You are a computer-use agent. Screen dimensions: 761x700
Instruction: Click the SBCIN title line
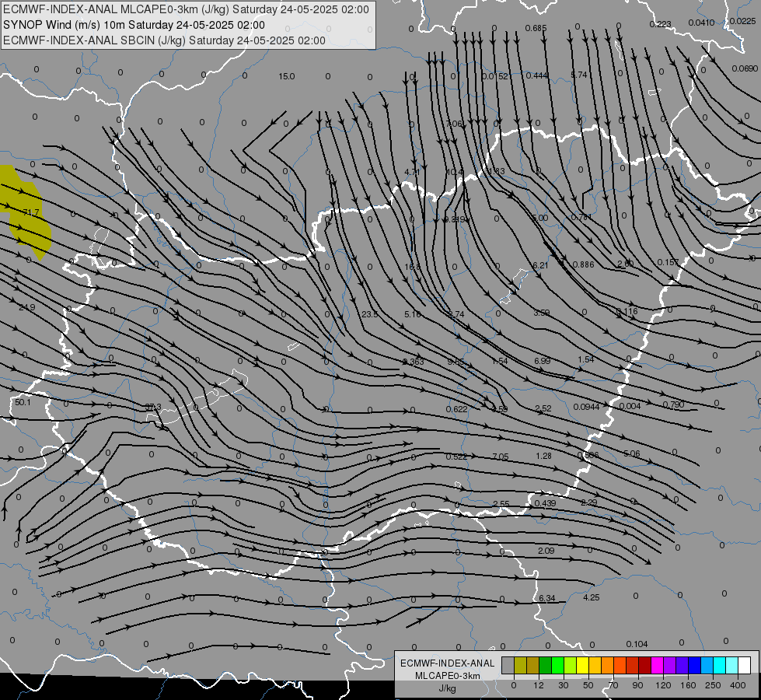[164, 40]
